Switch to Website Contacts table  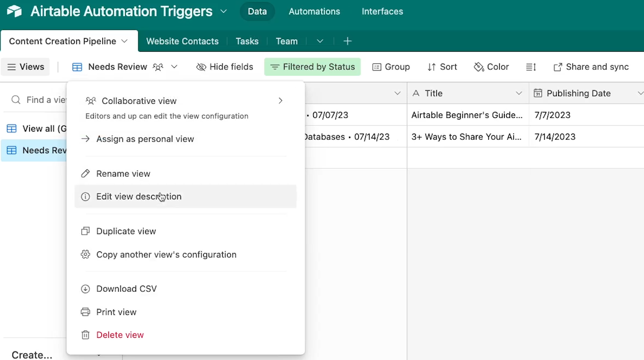pos(182,41)
